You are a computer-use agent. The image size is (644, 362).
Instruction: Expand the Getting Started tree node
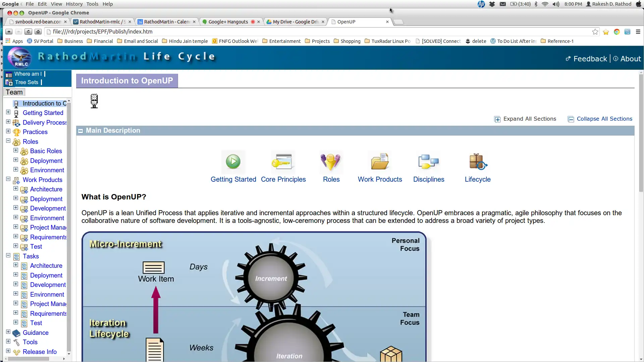[x=8, y=112]
